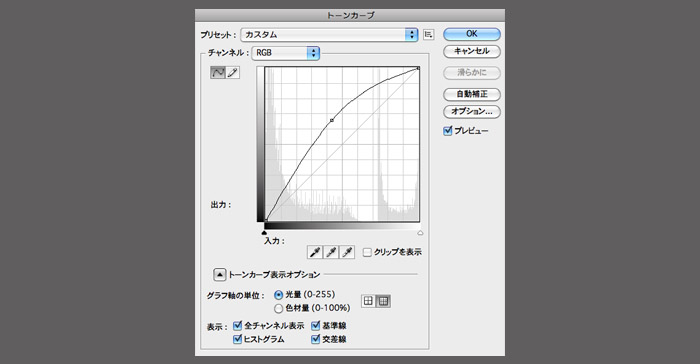Uncheck ヒストグラム display checkbox
Viewport: 700px width, 364px height.
coord(238,339)
